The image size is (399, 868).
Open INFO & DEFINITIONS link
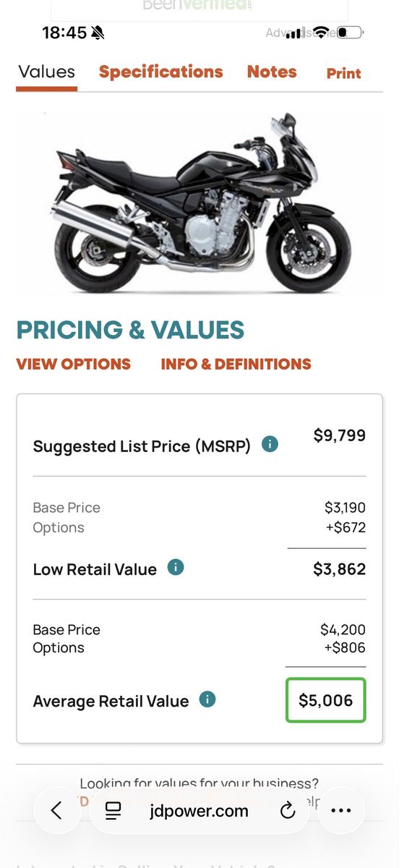tap(236, 364)
